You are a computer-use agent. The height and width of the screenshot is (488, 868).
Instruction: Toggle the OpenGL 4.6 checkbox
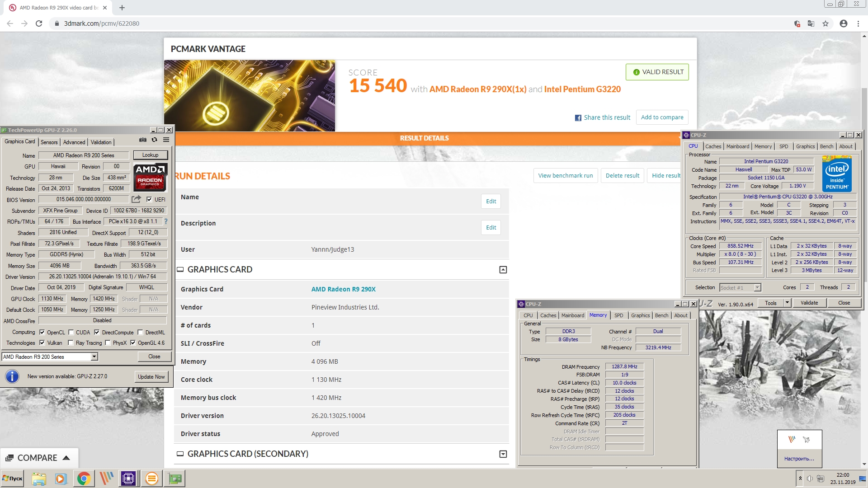133,343
